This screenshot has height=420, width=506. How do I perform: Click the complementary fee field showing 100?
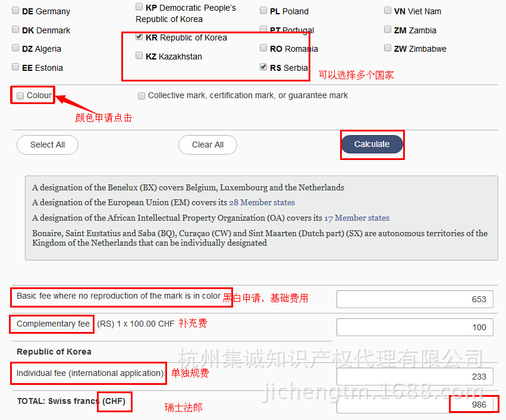[414, 327]
